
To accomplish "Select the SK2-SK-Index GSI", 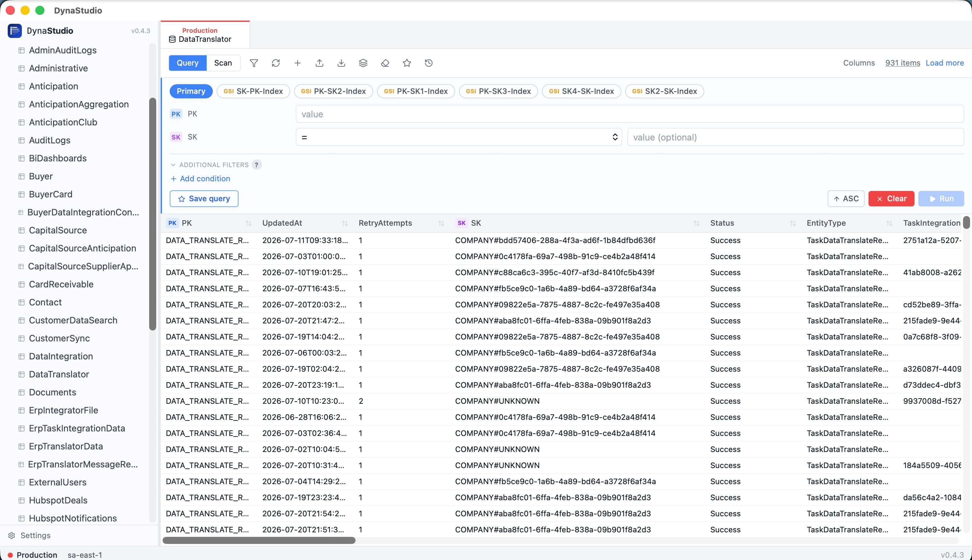I will tap(664, 91).
